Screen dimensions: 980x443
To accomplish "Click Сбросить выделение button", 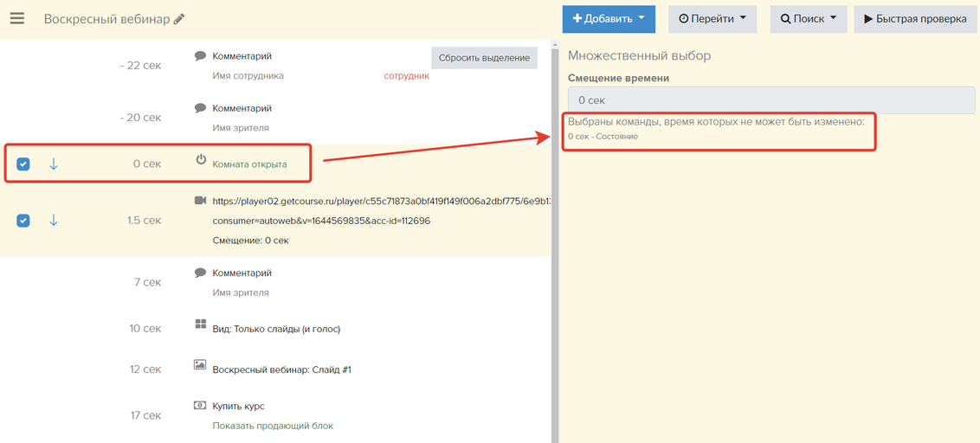I will (x=484, y=58).
